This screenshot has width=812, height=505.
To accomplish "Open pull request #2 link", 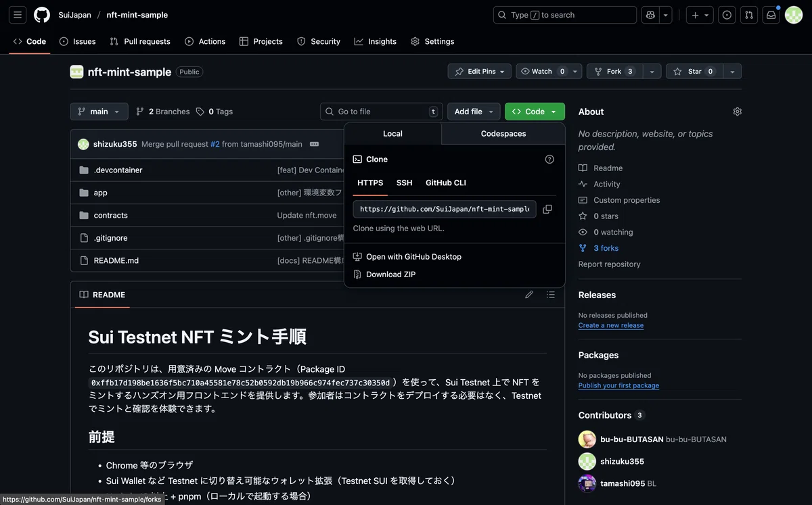I will 215,144.
